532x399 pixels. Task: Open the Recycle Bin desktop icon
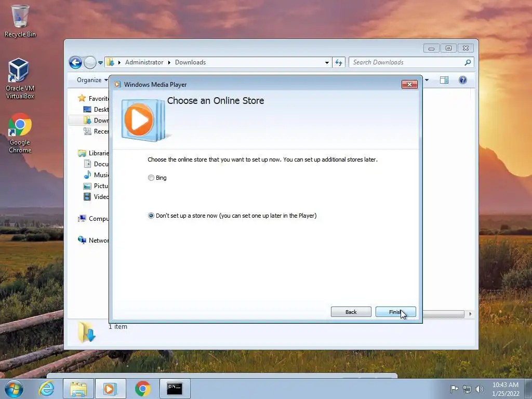(20, 21)
